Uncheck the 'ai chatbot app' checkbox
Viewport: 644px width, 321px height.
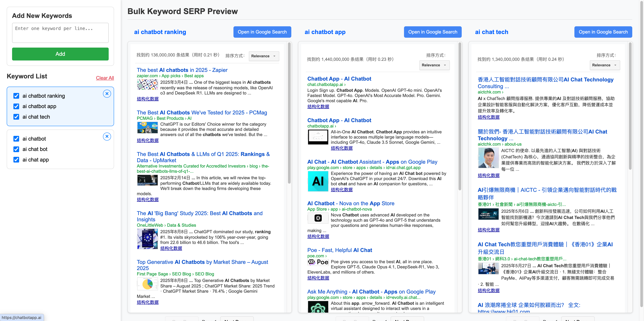click(x=16, y=106)
